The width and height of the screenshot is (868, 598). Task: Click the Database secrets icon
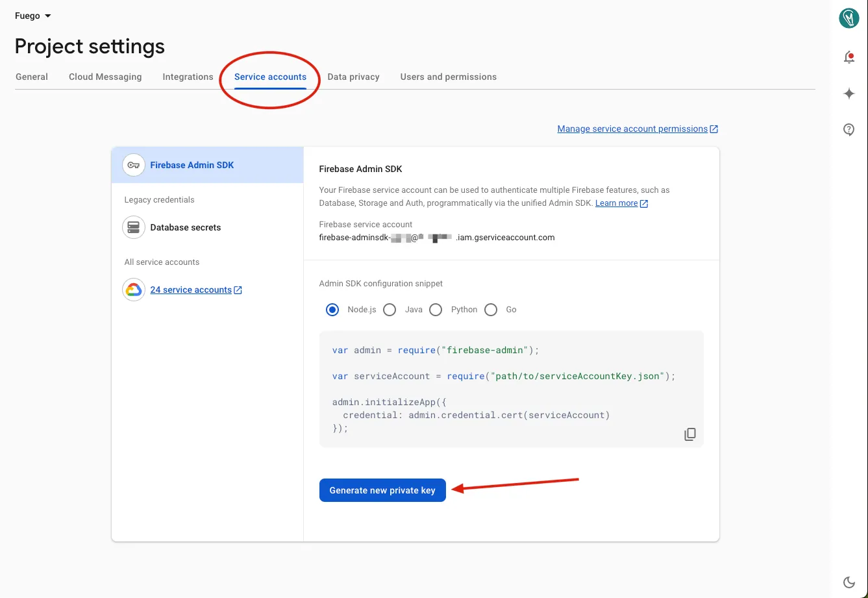[133, 227]
